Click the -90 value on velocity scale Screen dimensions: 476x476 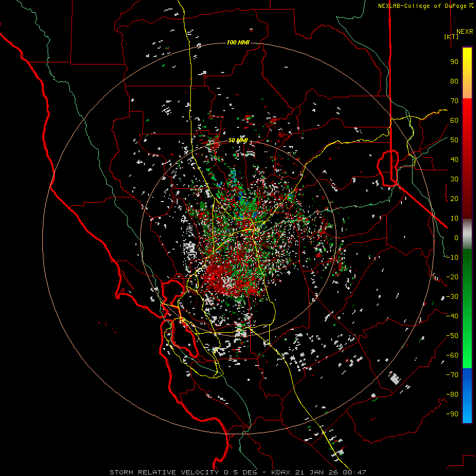(x=452, y=414)
